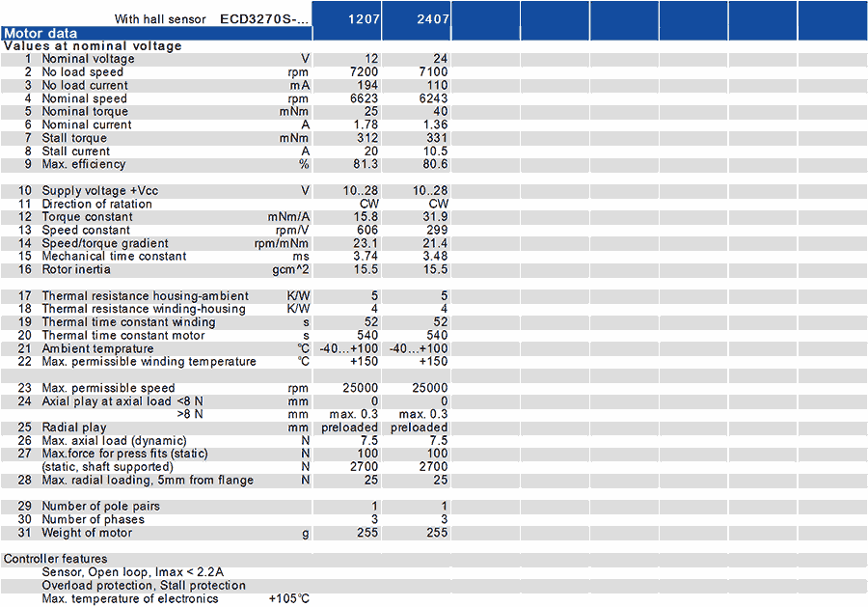Click Supply voltage +Vcc row label
The width and height of the screenshot is (868, 607).
click(100, 191)
